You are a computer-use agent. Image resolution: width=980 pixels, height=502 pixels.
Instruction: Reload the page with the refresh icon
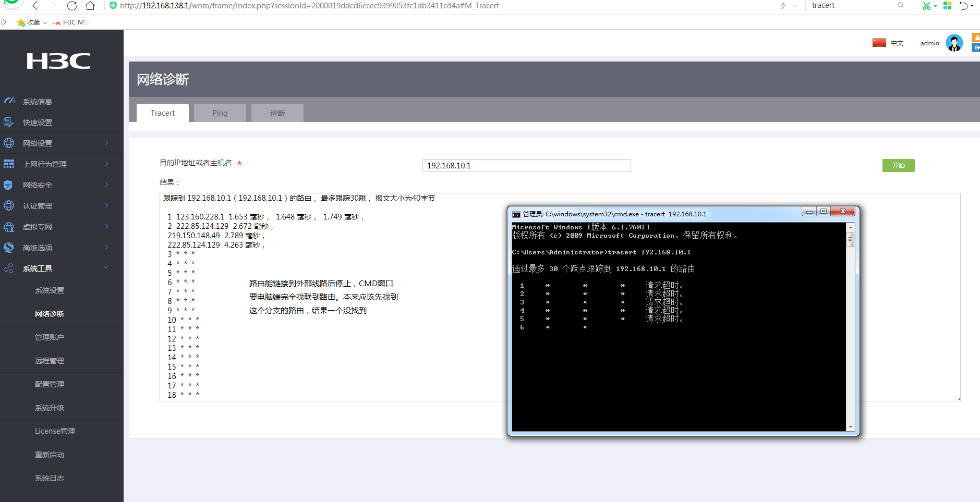(x=72, y=6)
